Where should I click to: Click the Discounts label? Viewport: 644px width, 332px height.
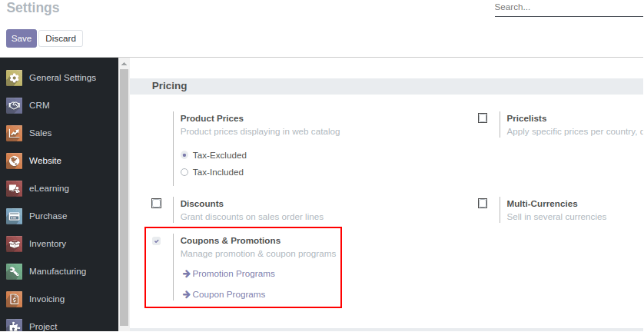202,204
